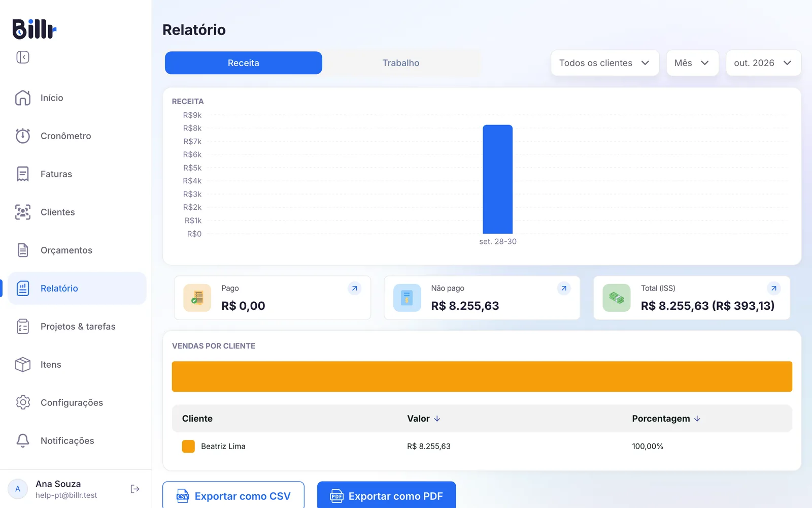Click the Cronômetro stopwatch icon
The width and height of the screenshot is (812, 508).
(x=23, y=136)
